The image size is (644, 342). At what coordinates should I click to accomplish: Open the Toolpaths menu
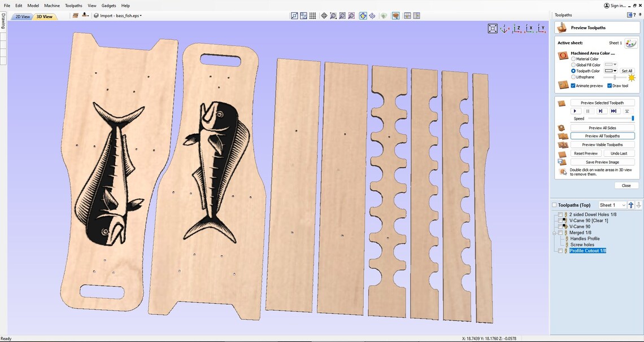[73, 5]
